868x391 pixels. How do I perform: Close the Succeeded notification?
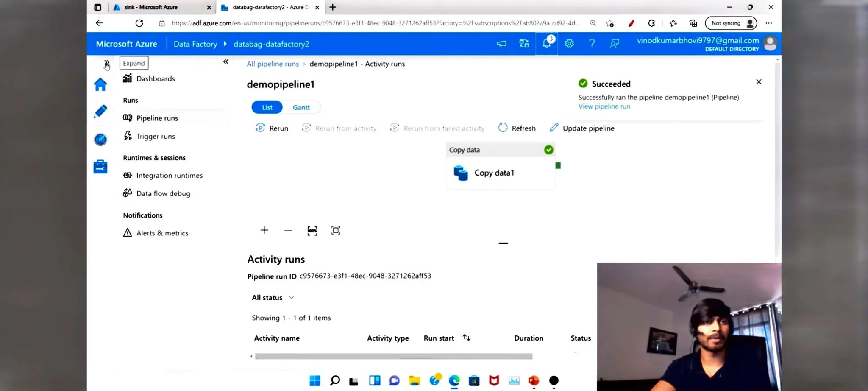(x=759, y=82)
